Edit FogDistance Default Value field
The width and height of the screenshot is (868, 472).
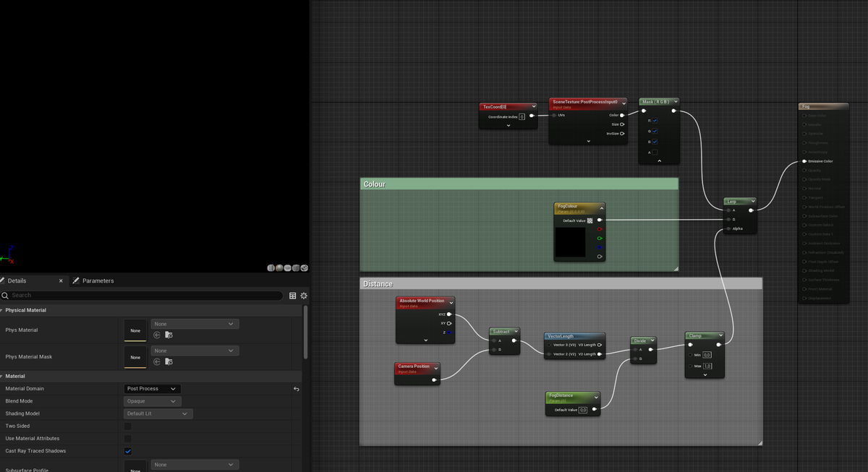[583, 410]
